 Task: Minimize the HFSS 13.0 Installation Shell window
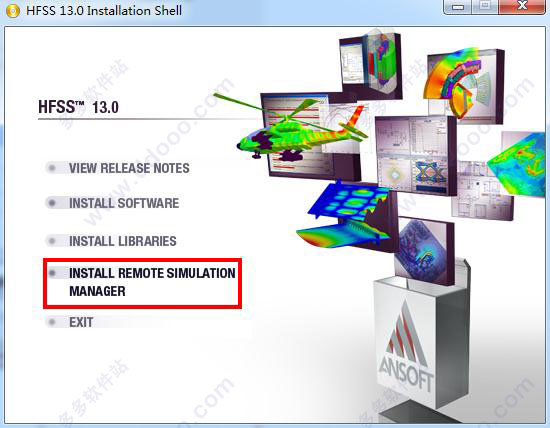pos(458,7)
